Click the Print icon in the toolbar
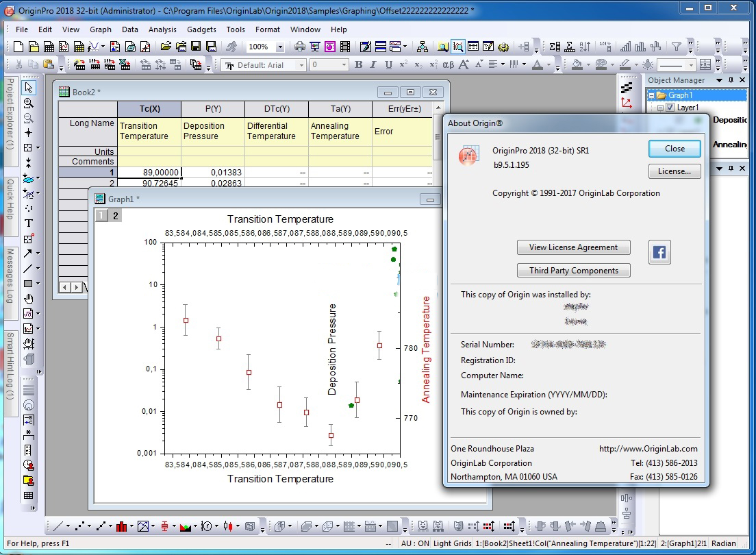This screenshot has height=555, width=756. click(299, 47)
